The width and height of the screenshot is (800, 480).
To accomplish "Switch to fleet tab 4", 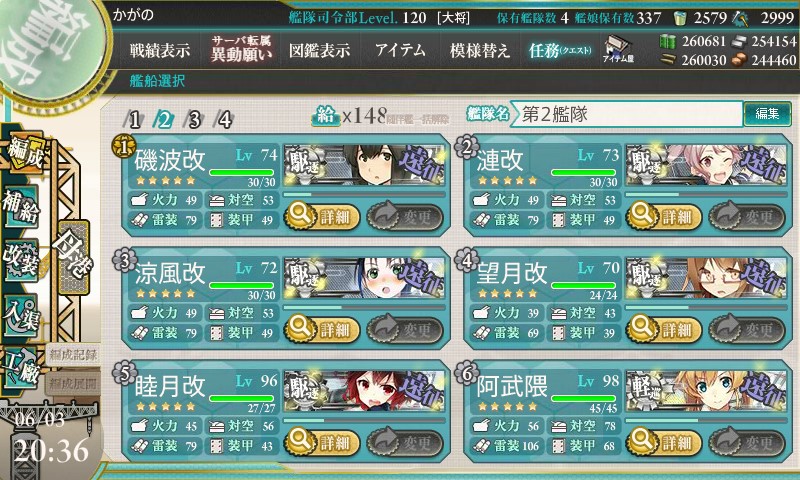I will click(x=224, y=120).
